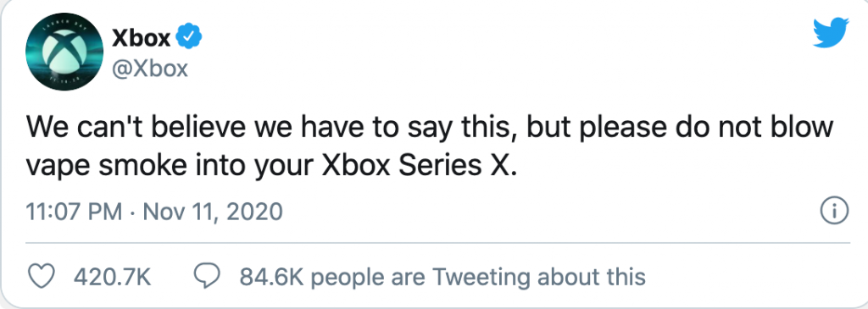This screenshot has height=309, width=868.
Task: Like the tweet with the heart icon
Action: click(42, 276)
